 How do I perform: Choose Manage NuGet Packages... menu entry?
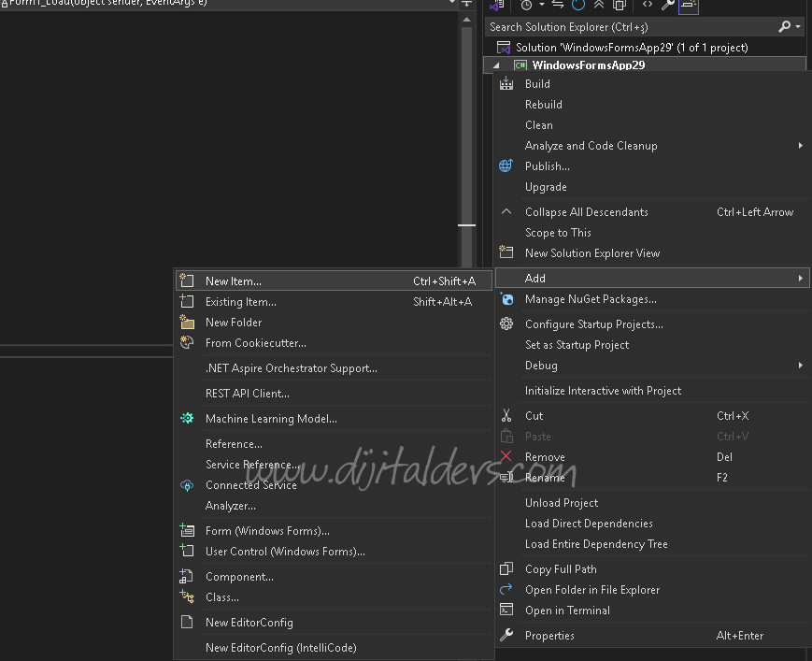click(590, 299)
